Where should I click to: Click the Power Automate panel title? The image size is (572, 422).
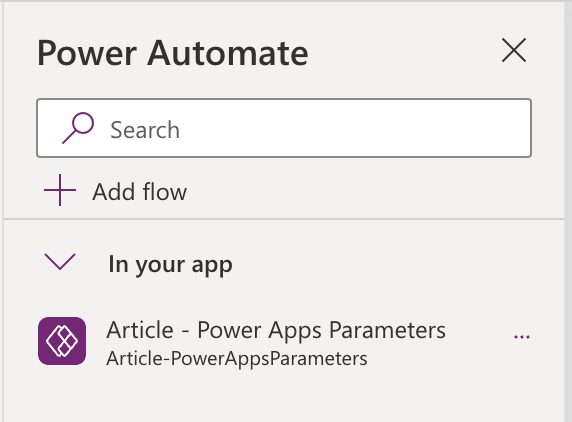pos(173,53)
